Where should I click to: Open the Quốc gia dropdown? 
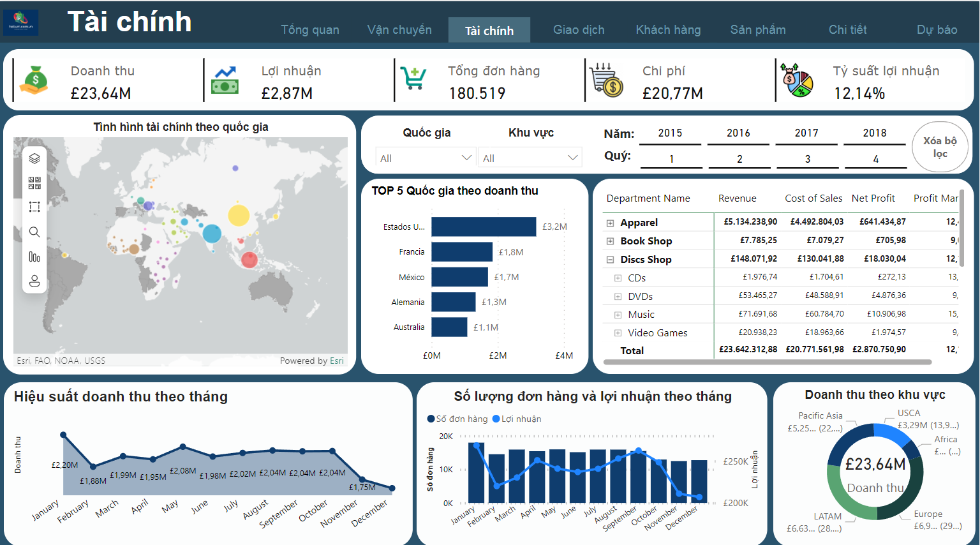pos(426,158)
